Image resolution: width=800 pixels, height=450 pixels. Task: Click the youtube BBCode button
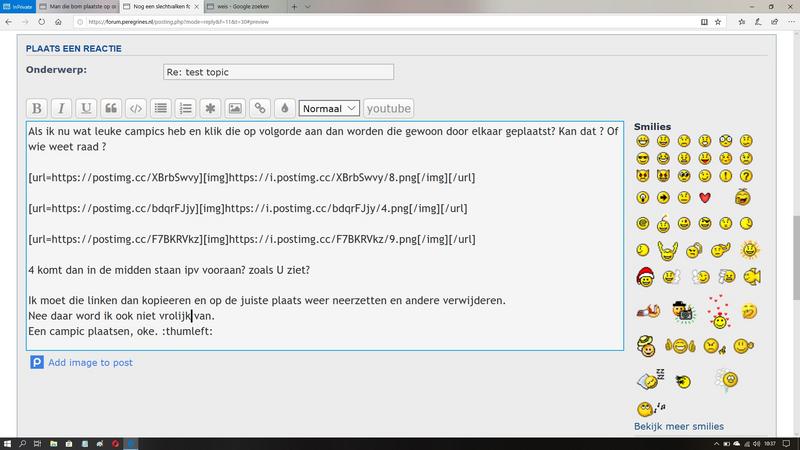(x=388, y=108)
